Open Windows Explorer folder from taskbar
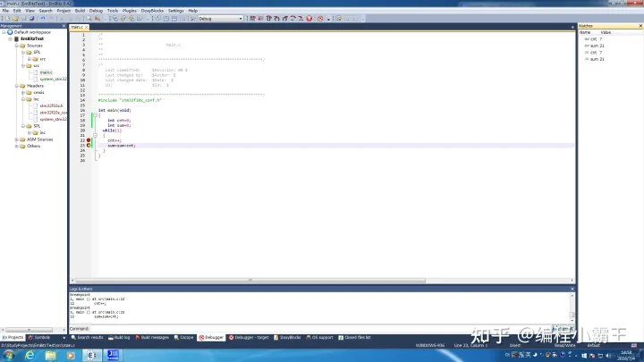Viewport: 644px width, 362px height. click(x=50, y=355)
